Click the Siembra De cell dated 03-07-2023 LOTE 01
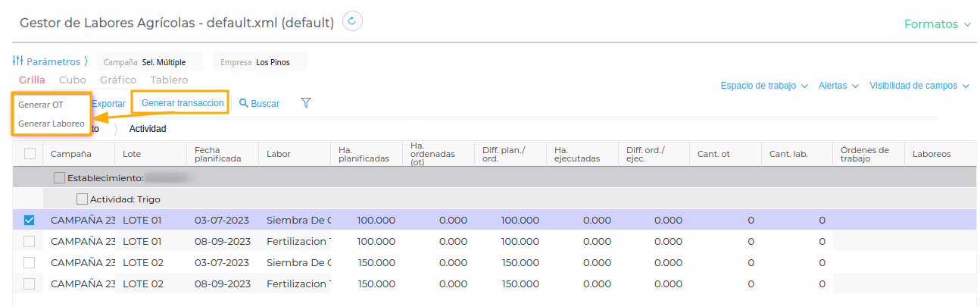Image resolution: width=980 pixels, height=307 pixels. click(298, 221)
